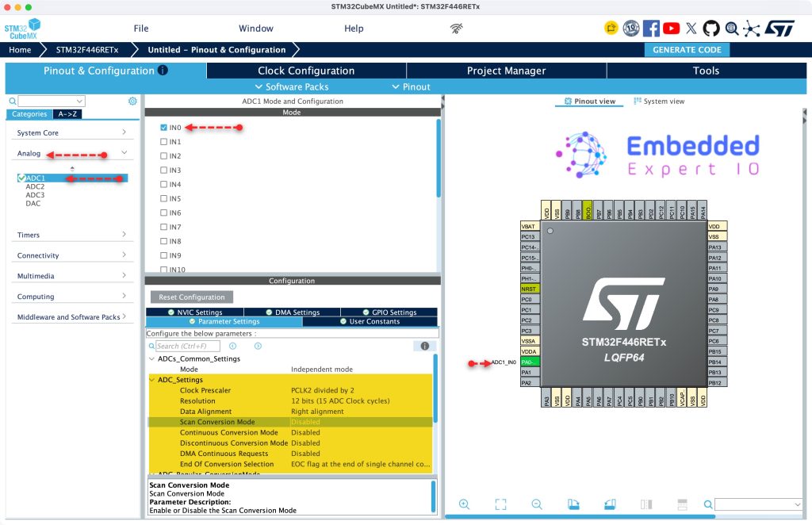Enable the IN4 channel checkbox

[163, 184]
